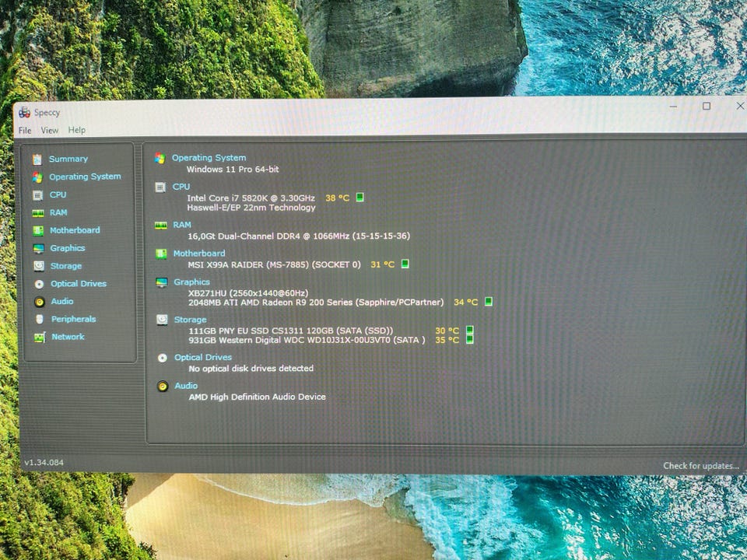The height and width of the screenshot is (560, 747).
Task: Click green temperature indicator beside CPU 38 °C
Action: (x=360, y=197)
